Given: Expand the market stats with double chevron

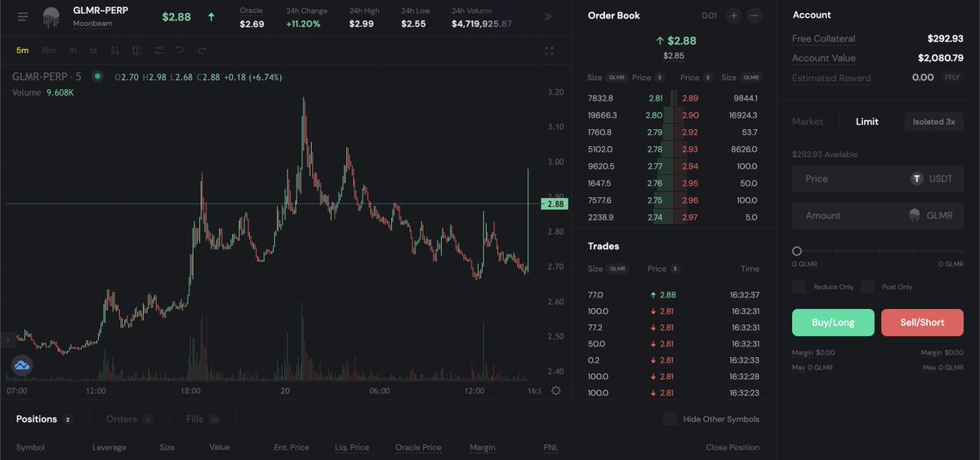Looking at the screenshot, I should coord(547,16).
